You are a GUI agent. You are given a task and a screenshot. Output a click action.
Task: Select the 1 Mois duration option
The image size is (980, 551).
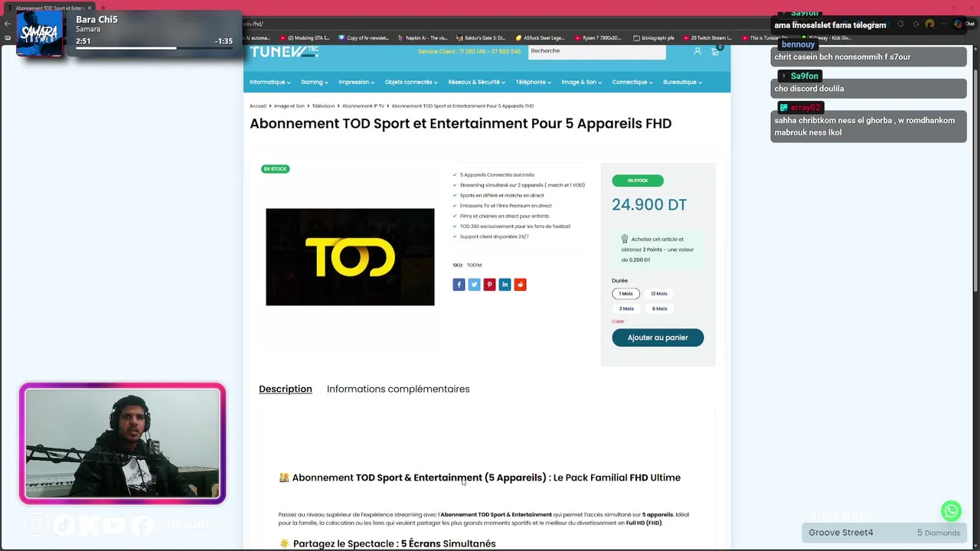pos(626,294)
